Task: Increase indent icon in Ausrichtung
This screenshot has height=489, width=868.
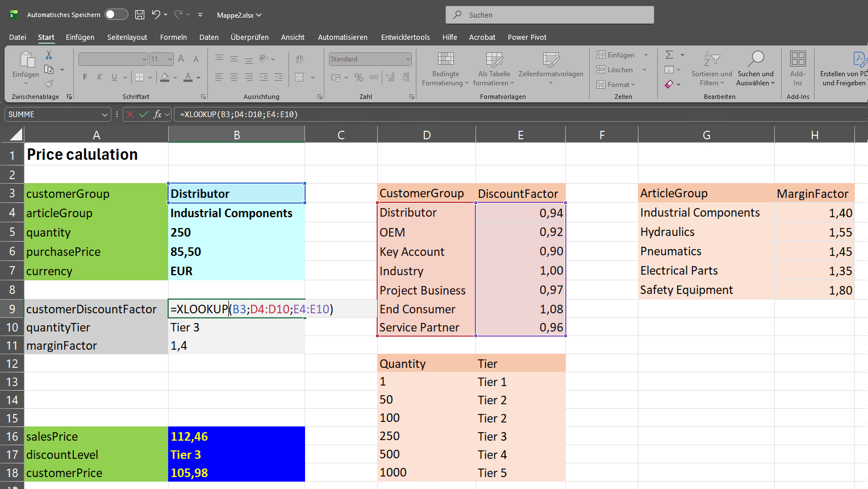Action: (x=278, y=77)
